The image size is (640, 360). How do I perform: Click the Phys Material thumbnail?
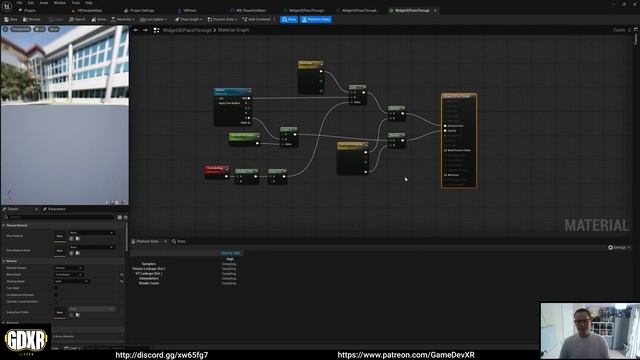[x=60, y=236]
